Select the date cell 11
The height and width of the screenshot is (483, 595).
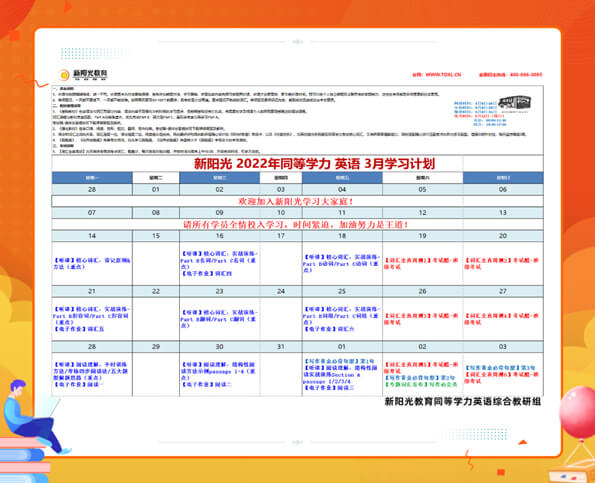(342, 212)
